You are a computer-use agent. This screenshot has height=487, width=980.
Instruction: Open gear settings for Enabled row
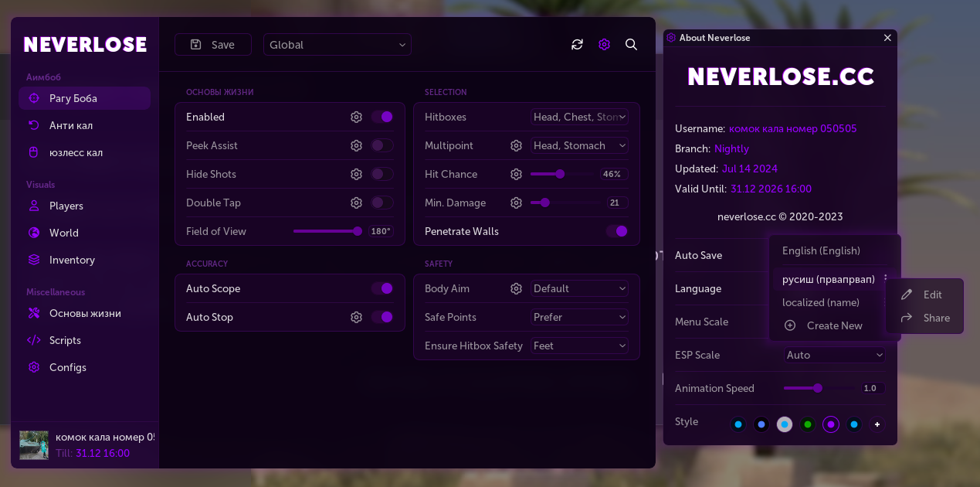pos(356,117)
